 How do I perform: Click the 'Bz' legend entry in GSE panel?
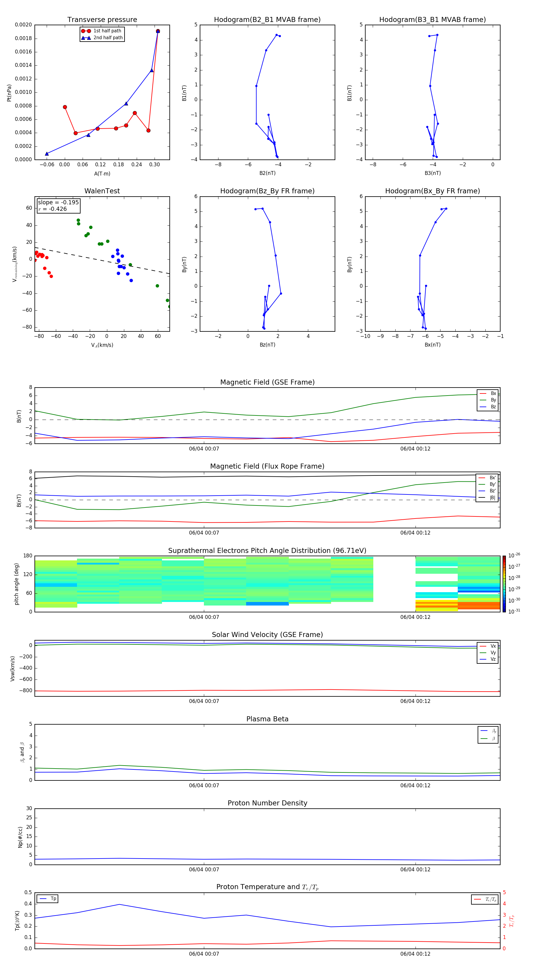tap(488, 407)
